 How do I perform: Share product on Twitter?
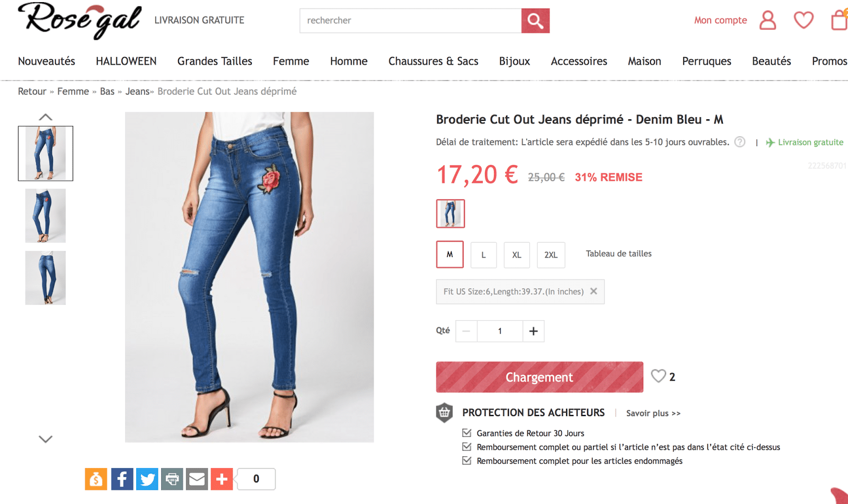coord(147,479)
